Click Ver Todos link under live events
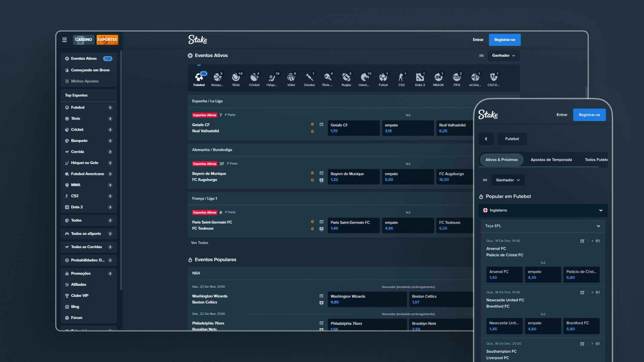Image resolution: width=644 pixels, height=362 pixels. click(200, 243)
